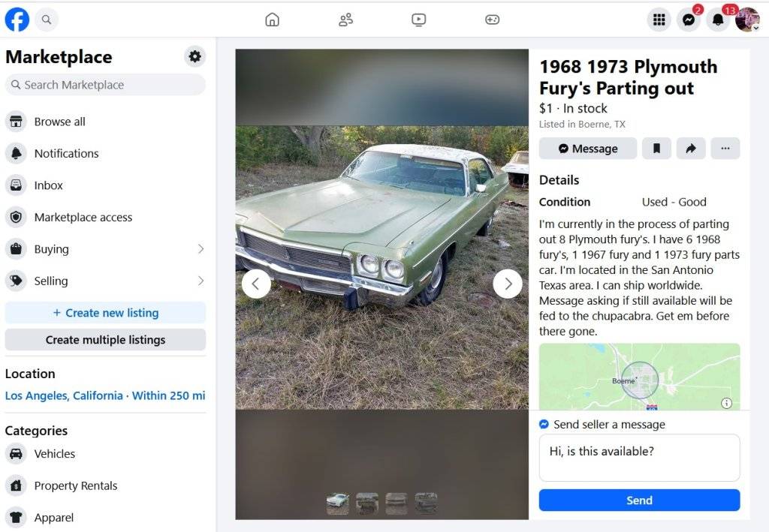Screen dimensions: 769x532
Task: Select the first photo thumbnail
Action: pos(338,503)
